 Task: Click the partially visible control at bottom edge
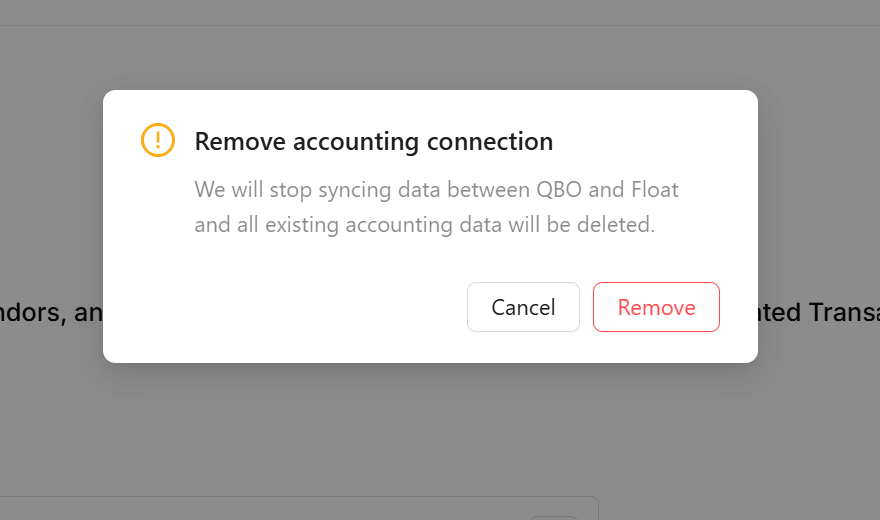point(553,516)
